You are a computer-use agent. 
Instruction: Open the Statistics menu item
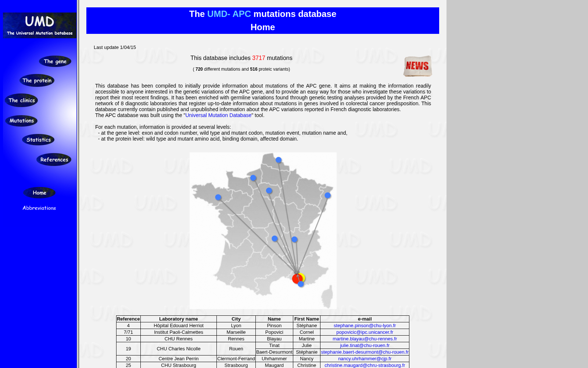pyautogui.click(x=38, y=140)
